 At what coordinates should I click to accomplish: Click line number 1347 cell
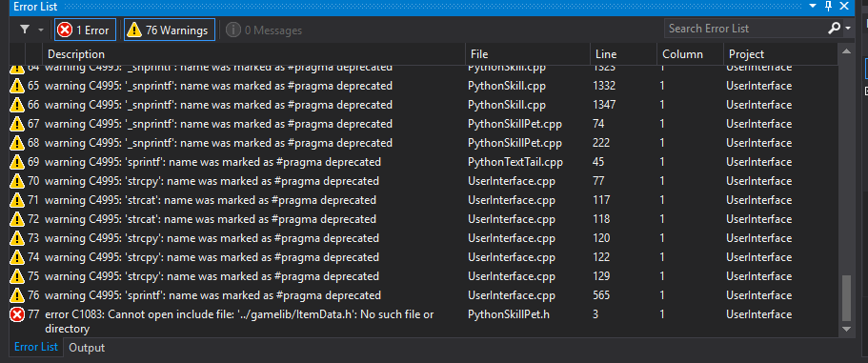point(604,105)
